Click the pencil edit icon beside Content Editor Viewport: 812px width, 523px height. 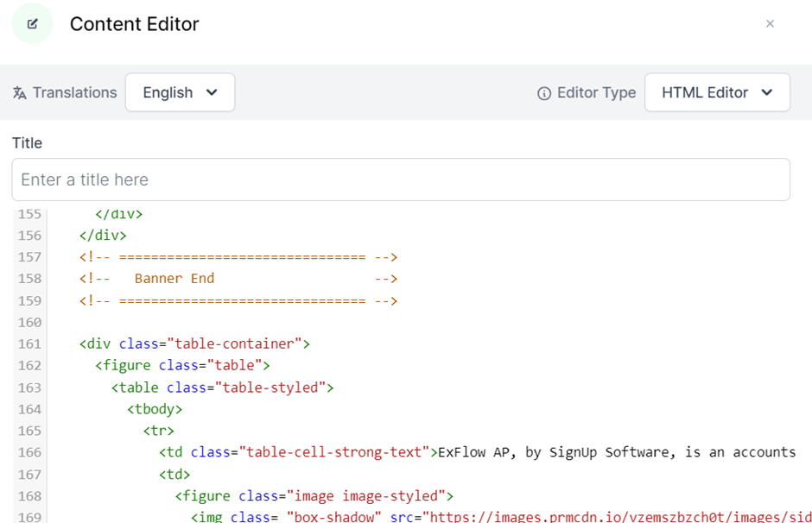(32, 24)
